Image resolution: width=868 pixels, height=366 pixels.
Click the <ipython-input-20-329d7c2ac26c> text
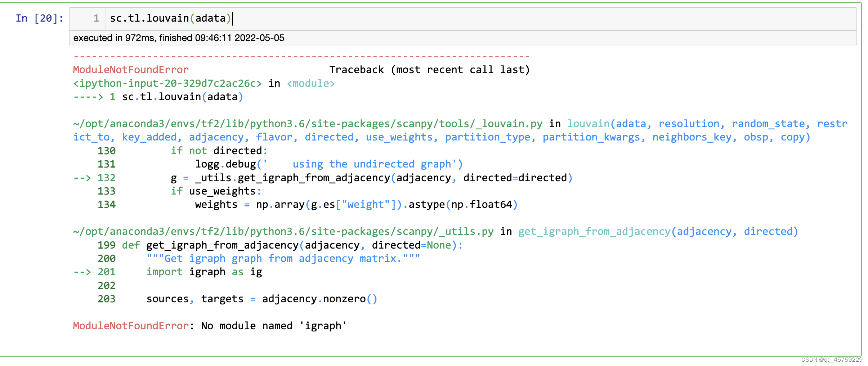167,84
